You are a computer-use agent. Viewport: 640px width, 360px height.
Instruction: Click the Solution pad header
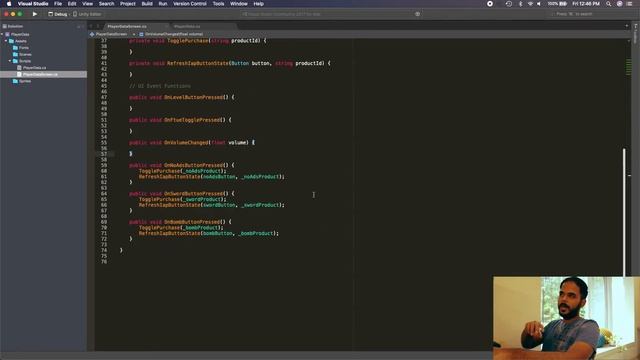[x=16, y=26]
